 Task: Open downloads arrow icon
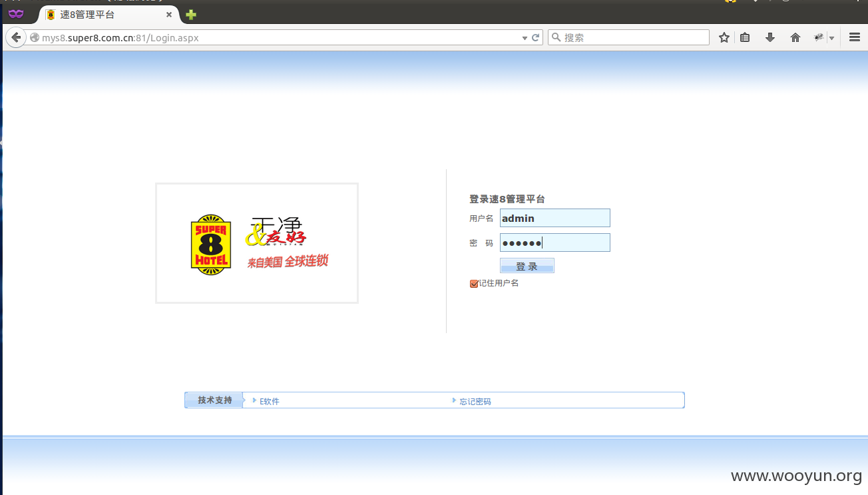[x=770, y=38]
